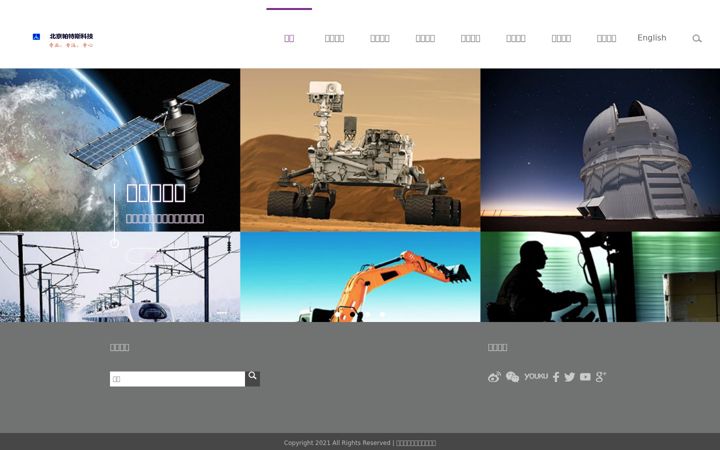Click the footer link after the copyright text
This screenshot has width=720, height=450.
[416, 443]
